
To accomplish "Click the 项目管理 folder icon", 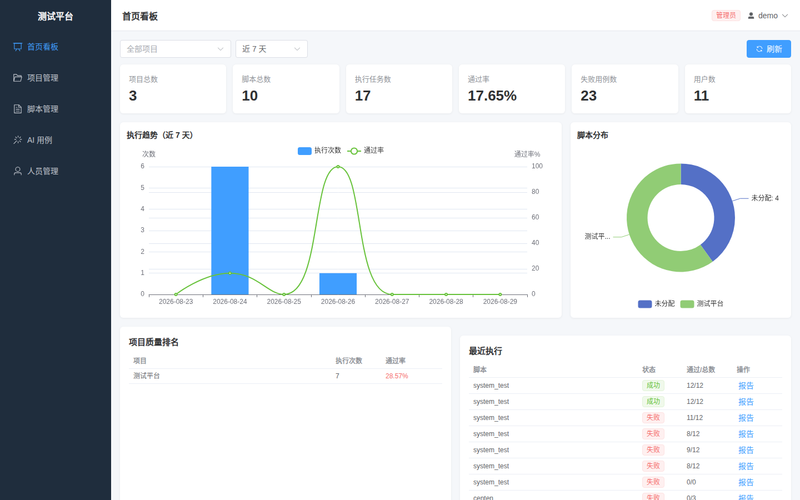I will click(x=18, y=78).
